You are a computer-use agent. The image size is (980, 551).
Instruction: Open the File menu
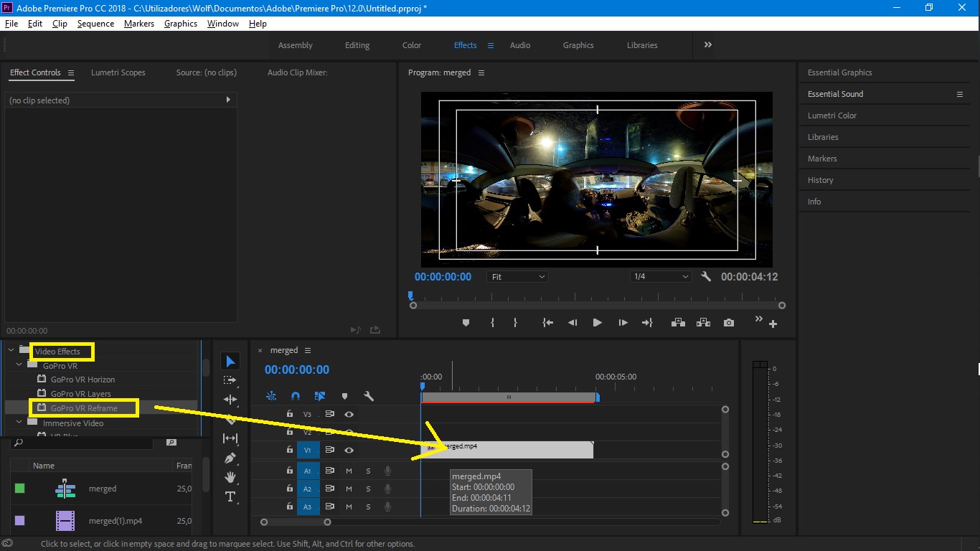pyautogui.click(x=11, y=24)
